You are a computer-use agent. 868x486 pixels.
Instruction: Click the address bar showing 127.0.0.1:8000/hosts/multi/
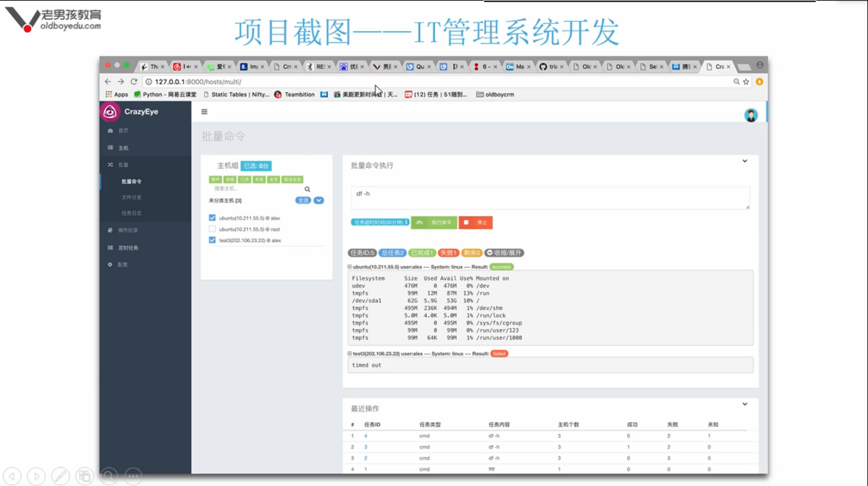[x=437, y=81]
